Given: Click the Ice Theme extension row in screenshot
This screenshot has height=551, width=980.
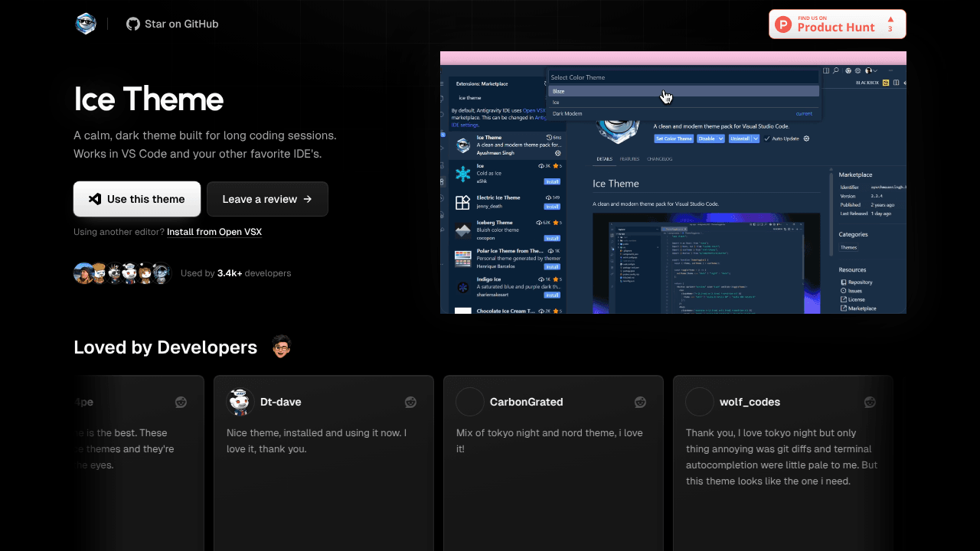Looking at the screenshot, I should coord(508,145).
